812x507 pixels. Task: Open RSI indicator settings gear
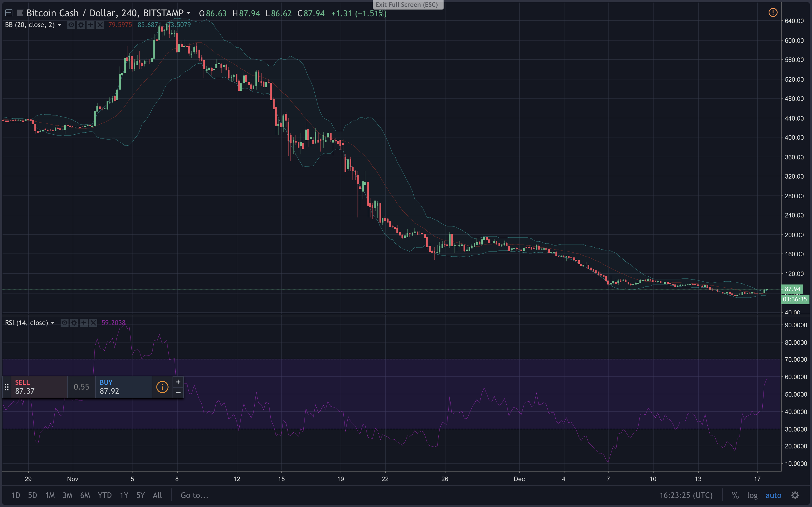pos(74,323)
